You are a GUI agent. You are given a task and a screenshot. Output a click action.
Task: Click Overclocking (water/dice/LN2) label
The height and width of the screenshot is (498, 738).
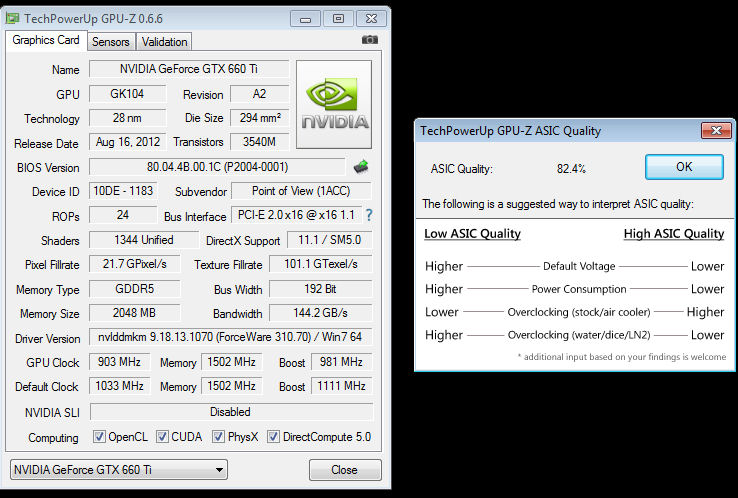[x=579, y=335]
